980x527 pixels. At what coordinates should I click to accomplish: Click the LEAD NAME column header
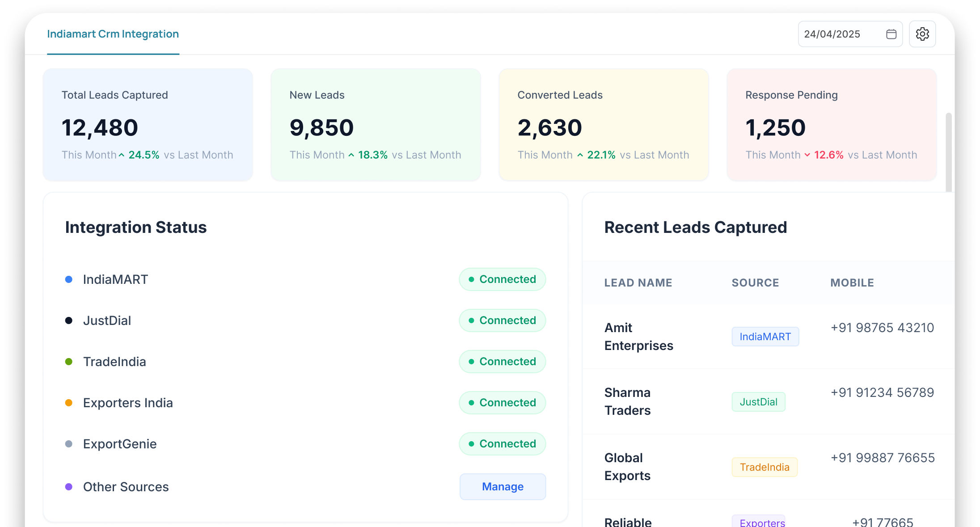[638, 283]
